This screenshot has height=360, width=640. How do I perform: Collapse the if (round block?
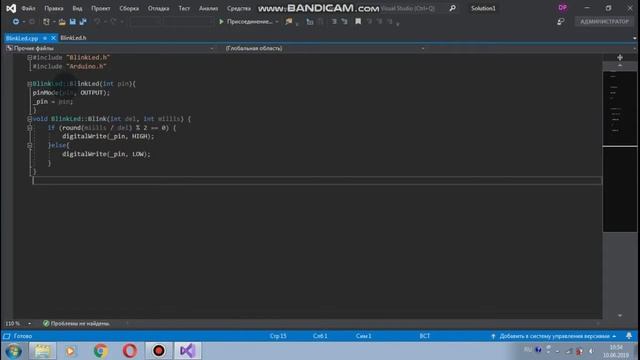[x=29, y=128]
